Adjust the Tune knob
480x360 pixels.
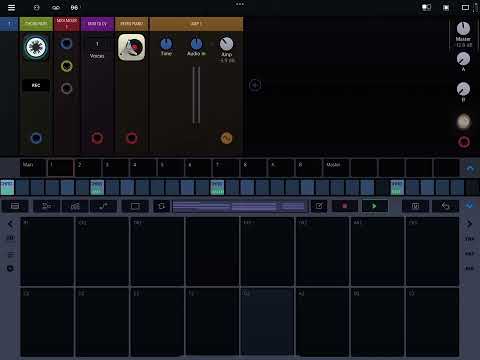click(166, 44)
